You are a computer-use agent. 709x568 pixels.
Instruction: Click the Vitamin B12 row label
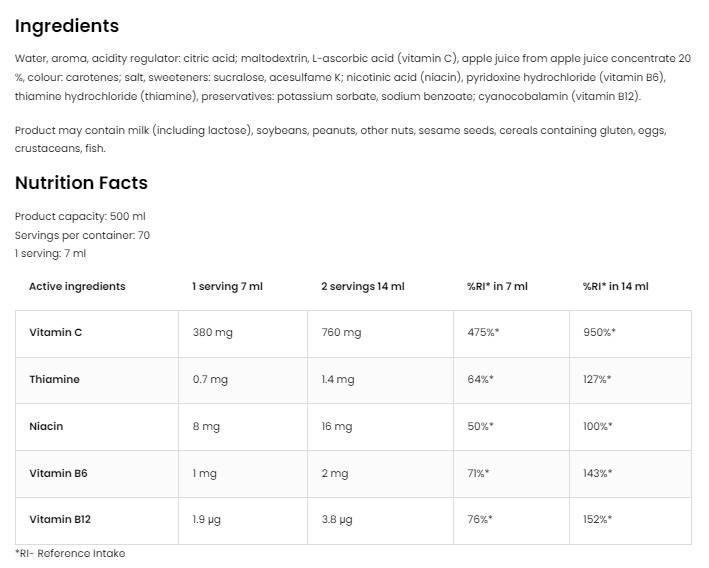(59, 520)
